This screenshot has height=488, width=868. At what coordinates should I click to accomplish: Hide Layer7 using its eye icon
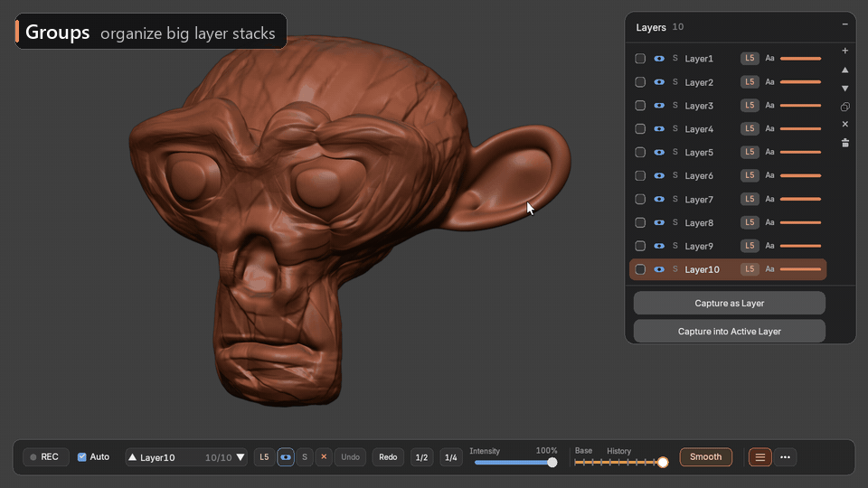(659, 199)
